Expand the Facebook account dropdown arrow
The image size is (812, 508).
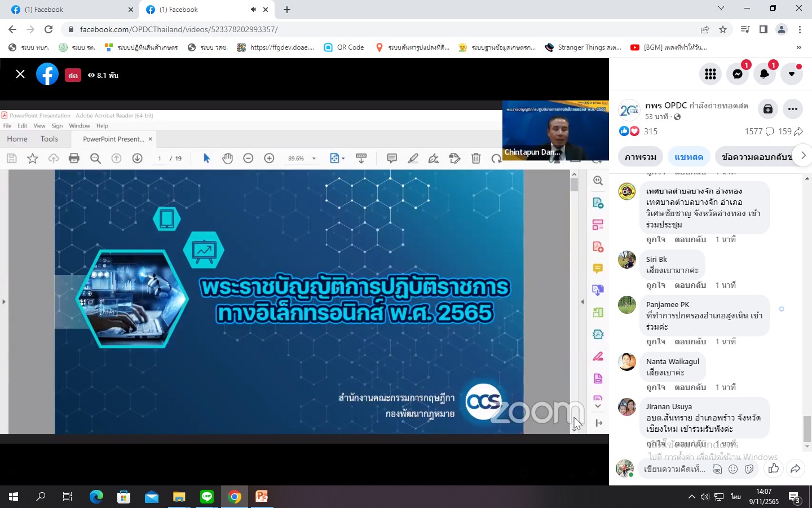coord(792,74)
